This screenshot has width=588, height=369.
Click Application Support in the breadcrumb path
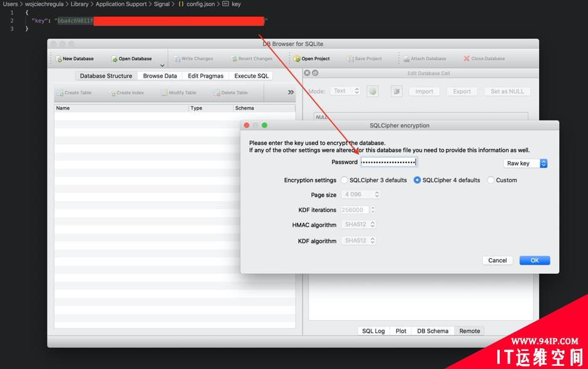pyautogui.click(x=121, y=4)
